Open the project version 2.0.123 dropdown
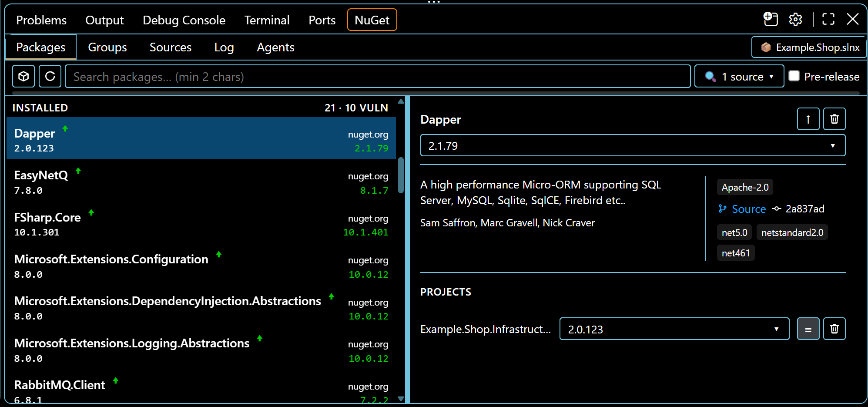Viewport: 868px width, 407px height. tap(674, 329)
